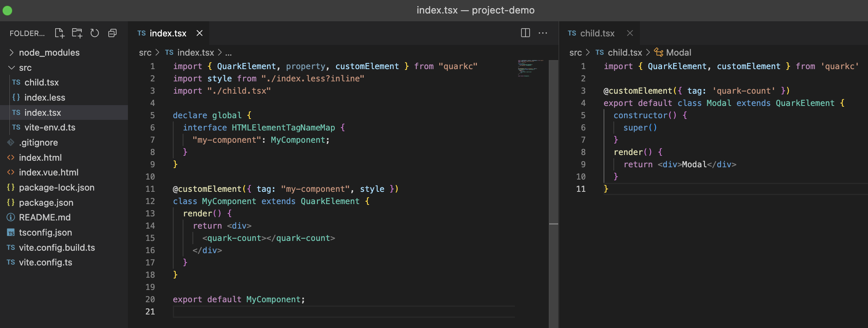Close the index.tsx tab
This screenshot has width=868, height=328.
click(199, 33)
